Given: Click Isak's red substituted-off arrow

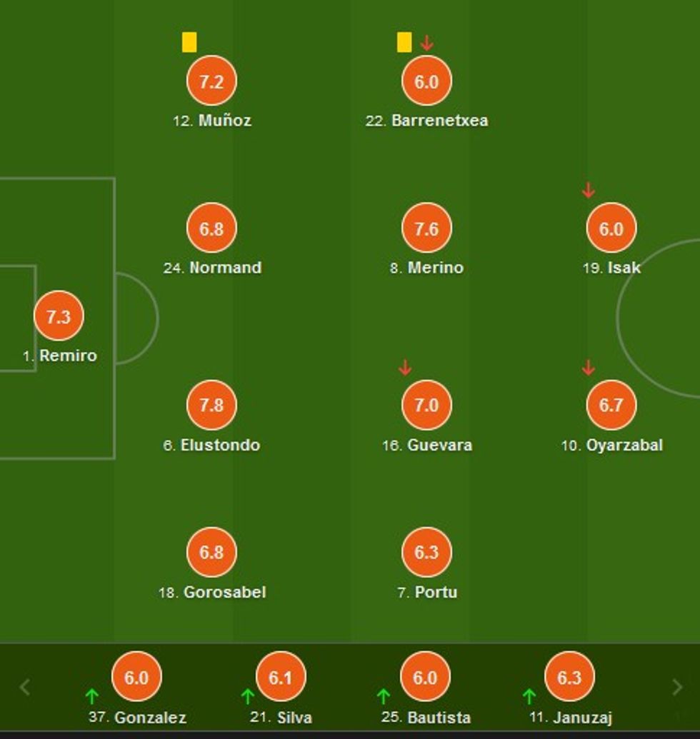Looking at the screenshot, I should (589, 190).
